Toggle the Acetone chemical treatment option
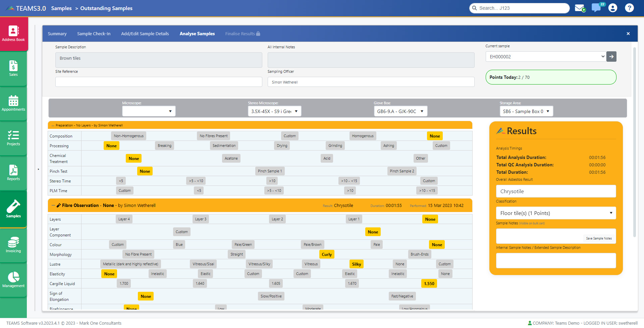644x328 pixels. [231, 158]
